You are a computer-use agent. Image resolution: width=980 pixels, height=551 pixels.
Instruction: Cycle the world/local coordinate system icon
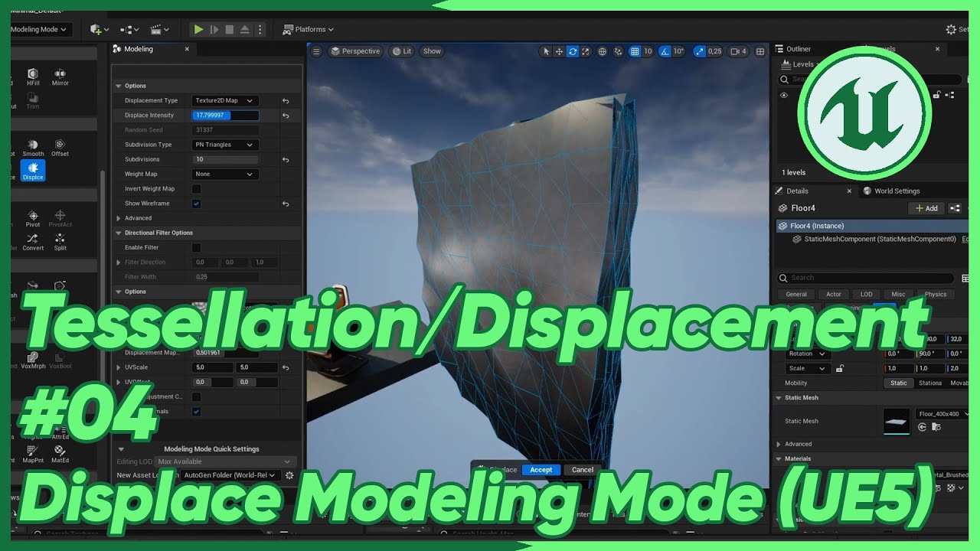coord(603,51)
